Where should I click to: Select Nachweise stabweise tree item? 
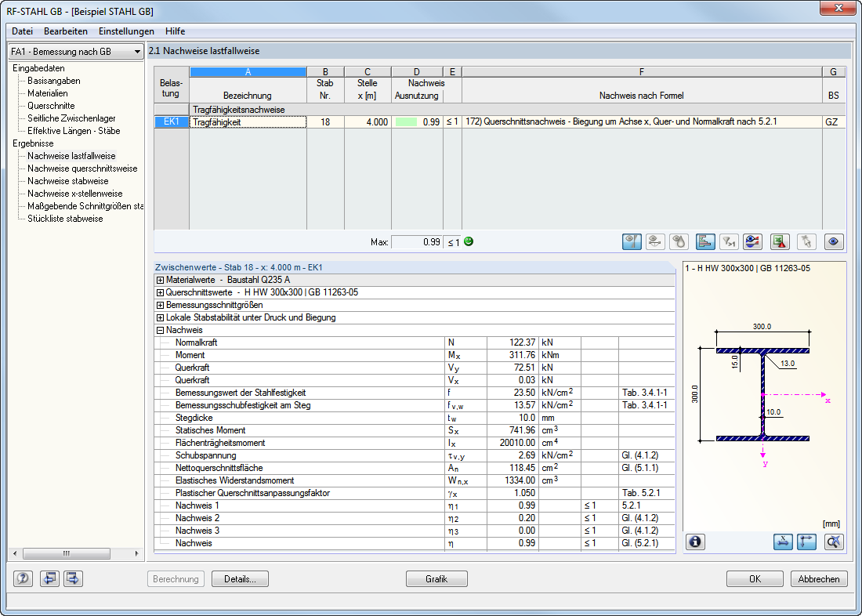pos(68,181)
